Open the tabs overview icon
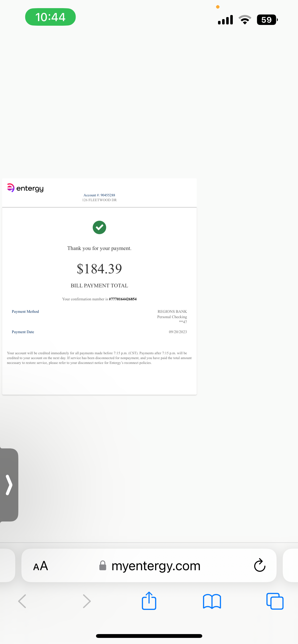Viewport: 298px width, 644px height. point(275,601)
